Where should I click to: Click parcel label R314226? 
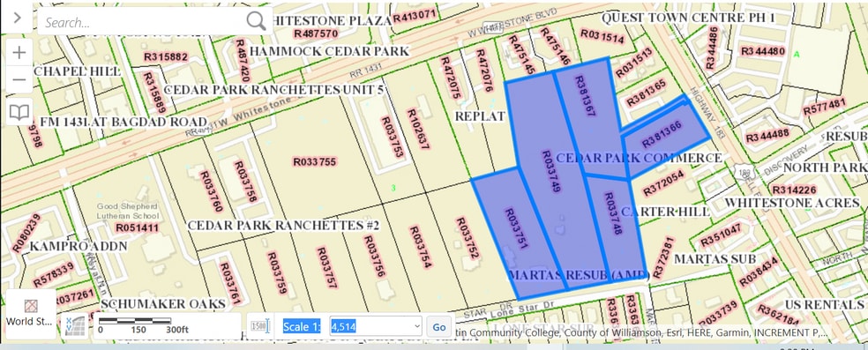[794, 190]
